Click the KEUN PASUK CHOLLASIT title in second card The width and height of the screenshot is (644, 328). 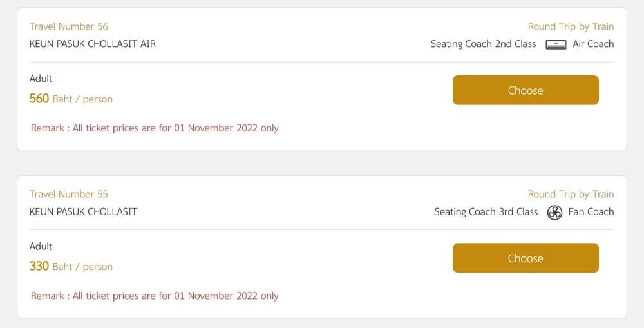[x=83, y=211]
